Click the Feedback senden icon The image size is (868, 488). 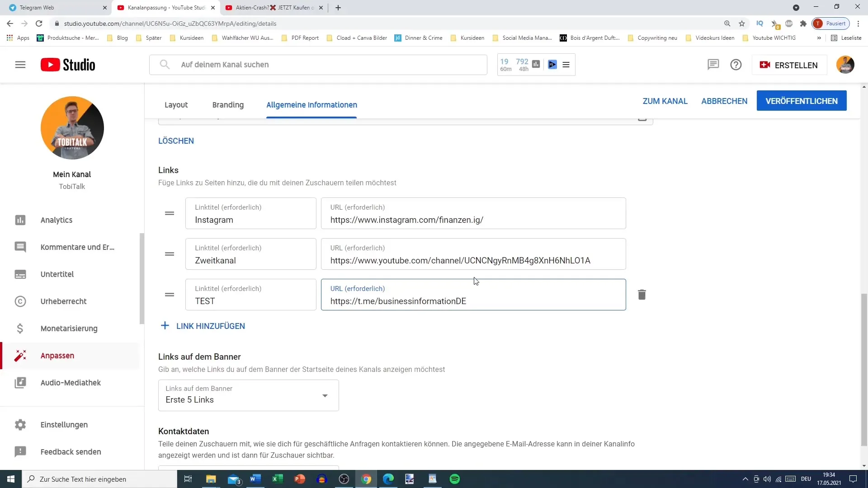pos(20,452)
